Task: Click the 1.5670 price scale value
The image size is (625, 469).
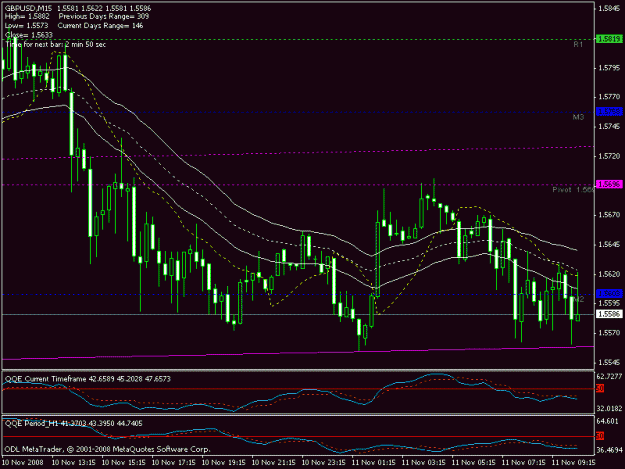Action: (x=609, y=215)
